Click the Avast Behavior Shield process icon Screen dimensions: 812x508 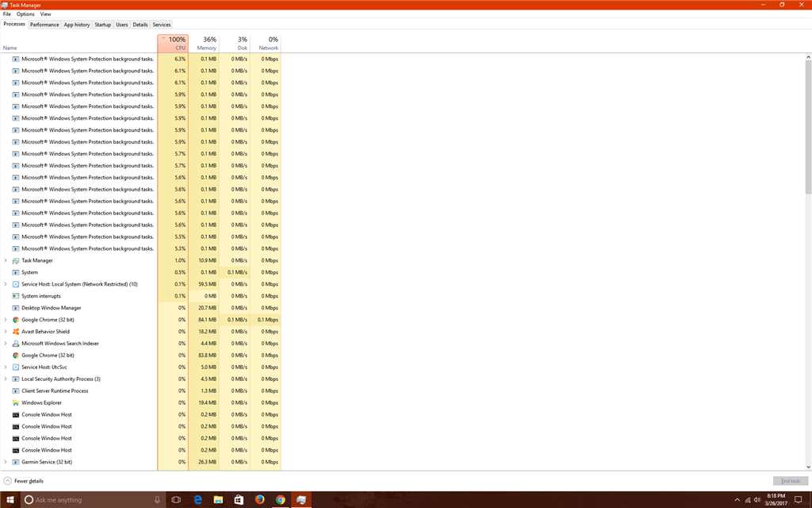[16, 332]
